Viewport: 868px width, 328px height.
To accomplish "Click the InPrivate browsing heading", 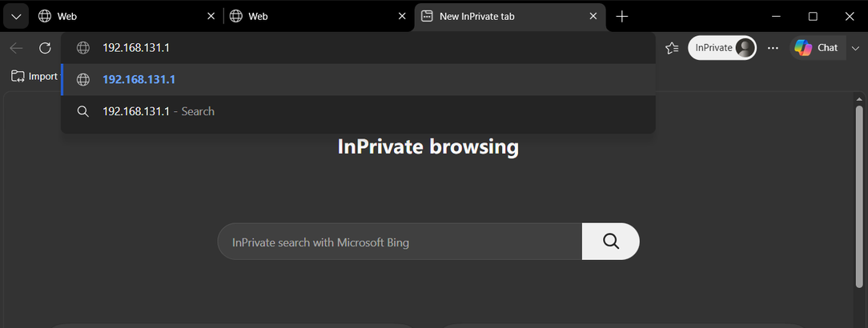I will [x=428, y=146].
